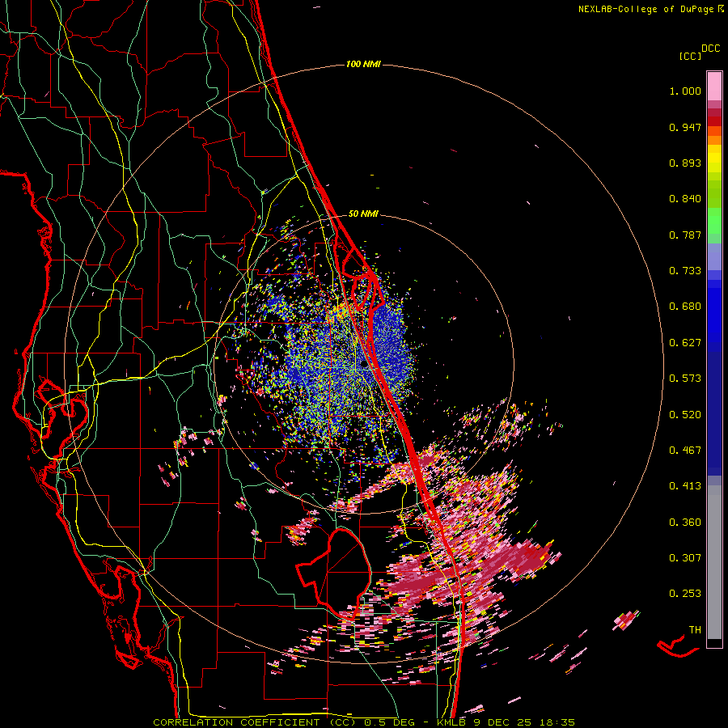Click the 0.520 value on color scale
The width and height of the screenshot is (728, 728).
click(x=685, y=415)
